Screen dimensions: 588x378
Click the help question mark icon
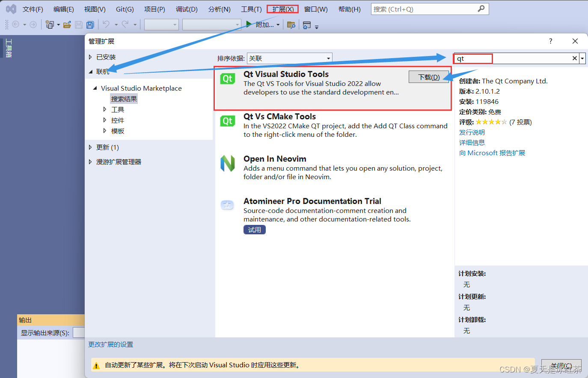pyautogui.click(x=551, y=41)
